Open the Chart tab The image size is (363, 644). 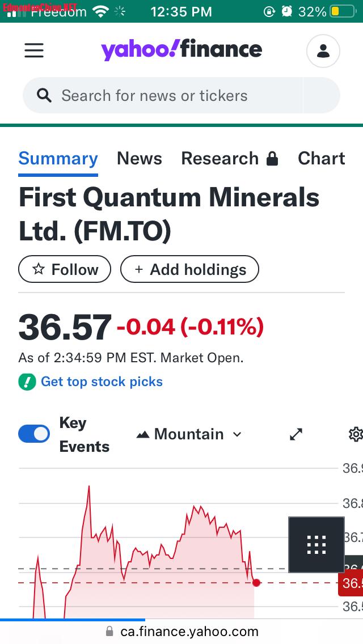[321, 159]
